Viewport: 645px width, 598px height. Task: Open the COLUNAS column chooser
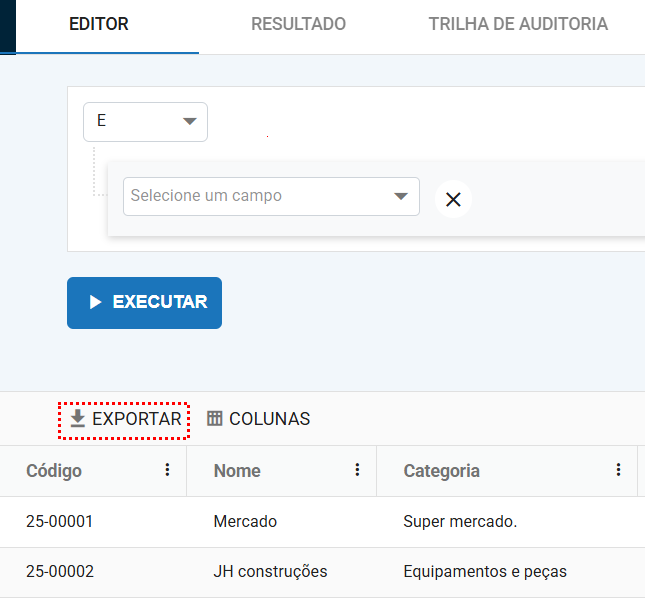tap(258, 419)
